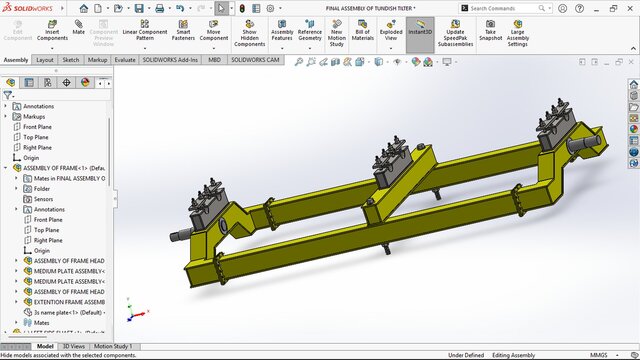This screenshot has height=360, width=640.
Task: Click Linear Component Pattern
Action: 144,31
